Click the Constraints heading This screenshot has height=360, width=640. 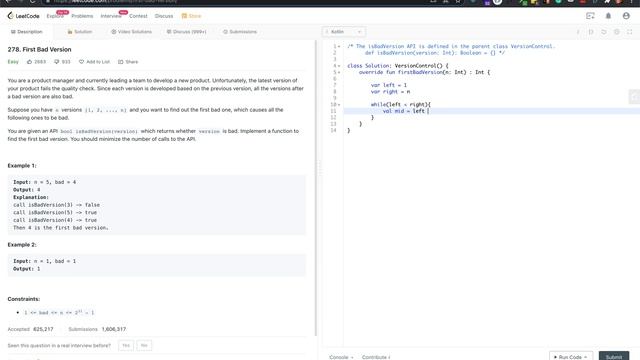point(24,299)
